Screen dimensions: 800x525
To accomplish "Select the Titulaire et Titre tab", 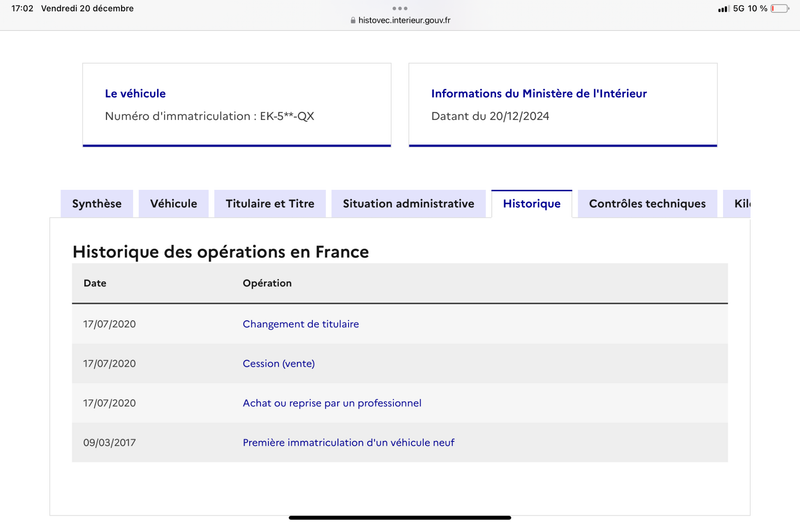I will 270,204.
